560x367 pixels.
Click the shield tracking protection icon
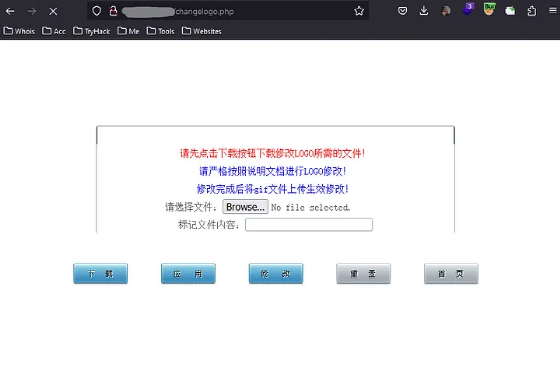click(x=96, y=11)
